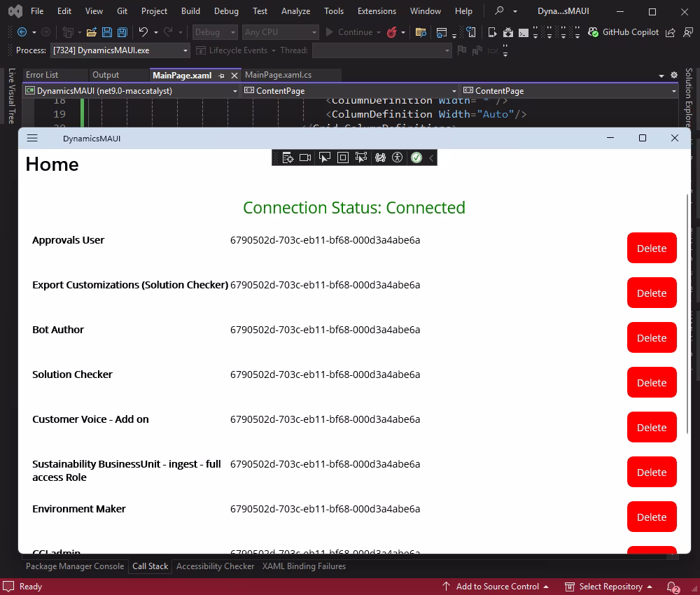Expand the Hot Reload flame dropdown arrow
This screenshot has height=595, width=700.
point(403,32)
